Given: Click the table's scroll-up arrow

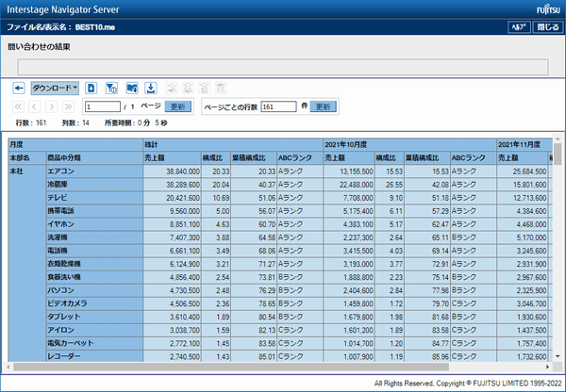Looking at the screenshot, I should [x=558, y=139].
